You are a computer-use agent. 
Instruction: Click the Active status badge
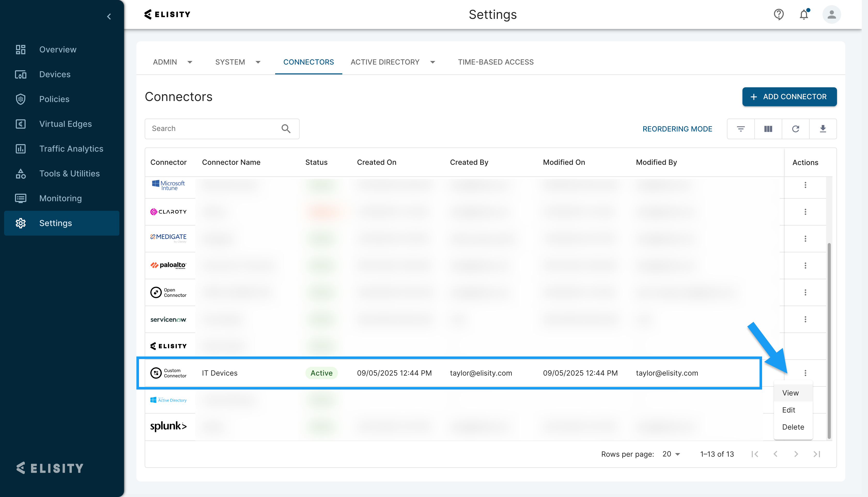tap(321, 373)
